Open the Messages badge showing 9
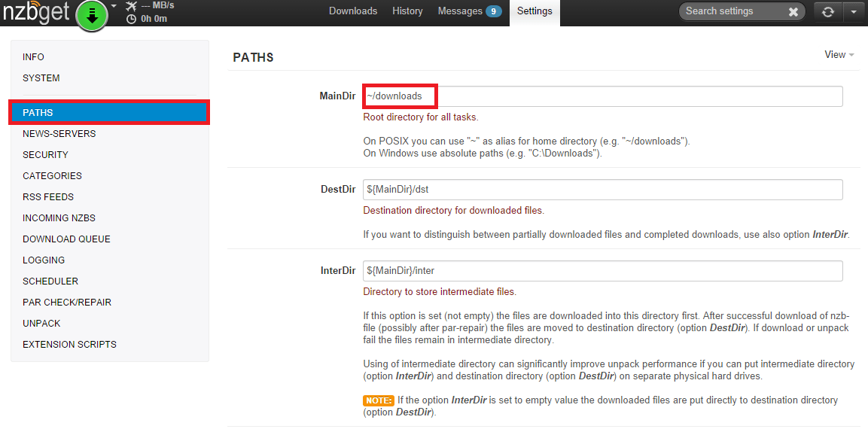The image size is (868, 429). [x=493, y=11]
